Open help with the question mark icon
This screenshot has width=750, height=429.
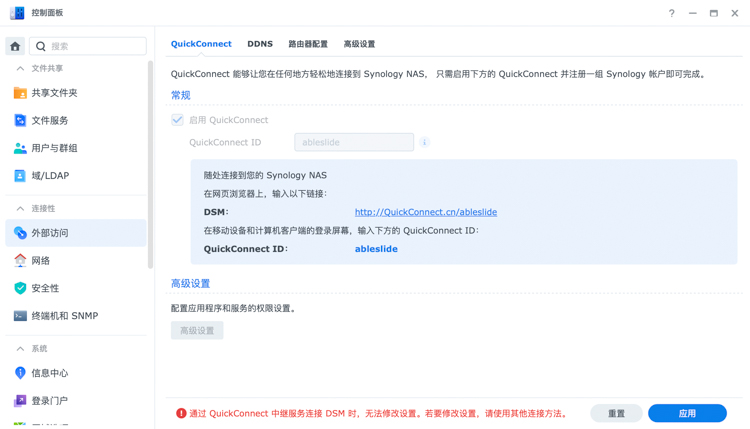click(x=672, y=13)
